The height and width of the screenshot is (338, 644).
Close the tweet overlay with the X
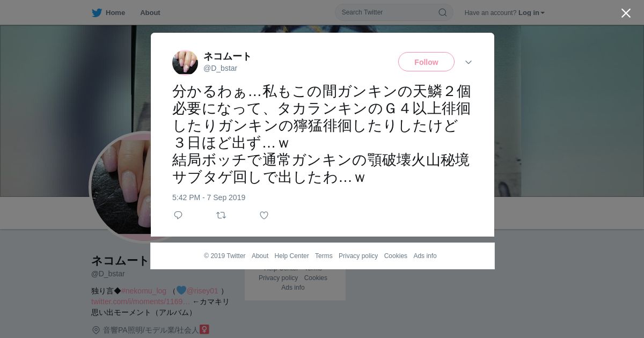(x=626, y=13)
